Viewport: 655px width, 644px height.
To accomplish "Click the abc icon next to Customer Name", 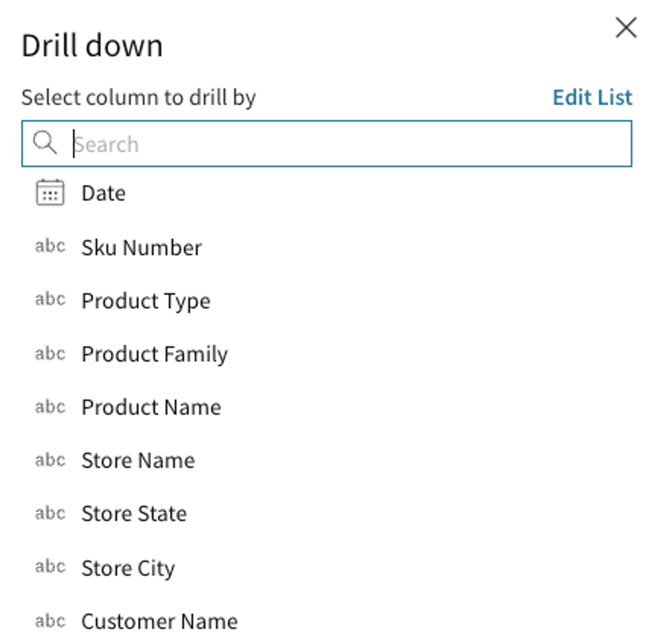I will click(50, 621).
